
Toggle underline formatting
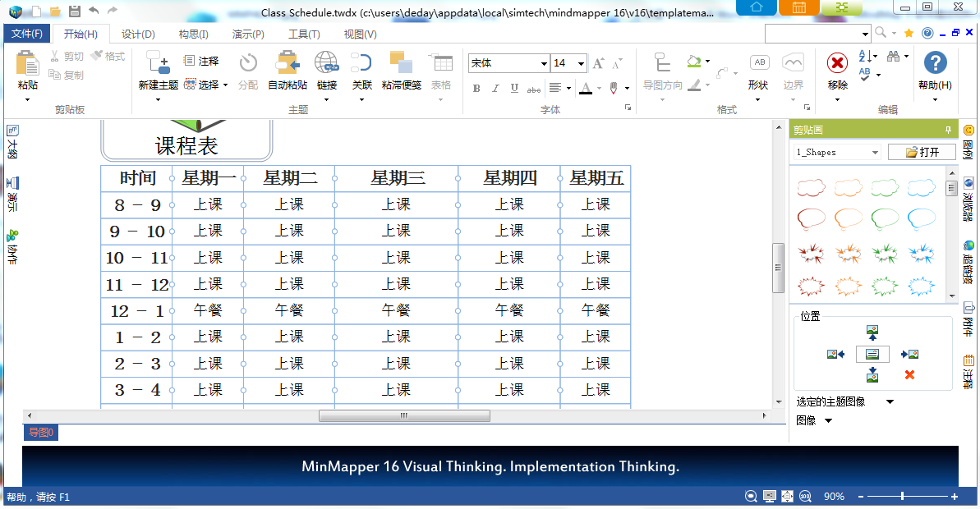coord(514,88)
